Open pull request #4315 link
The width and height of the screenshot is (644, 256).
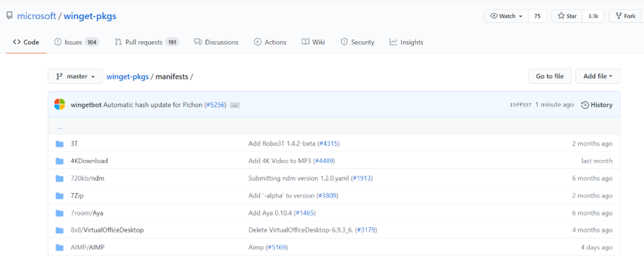329,144
